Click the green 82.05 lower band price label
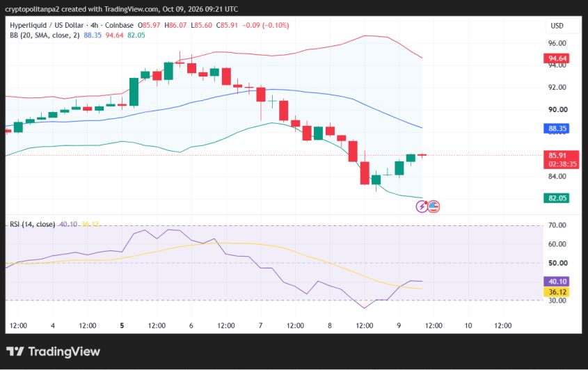 [x=557, y=198]
